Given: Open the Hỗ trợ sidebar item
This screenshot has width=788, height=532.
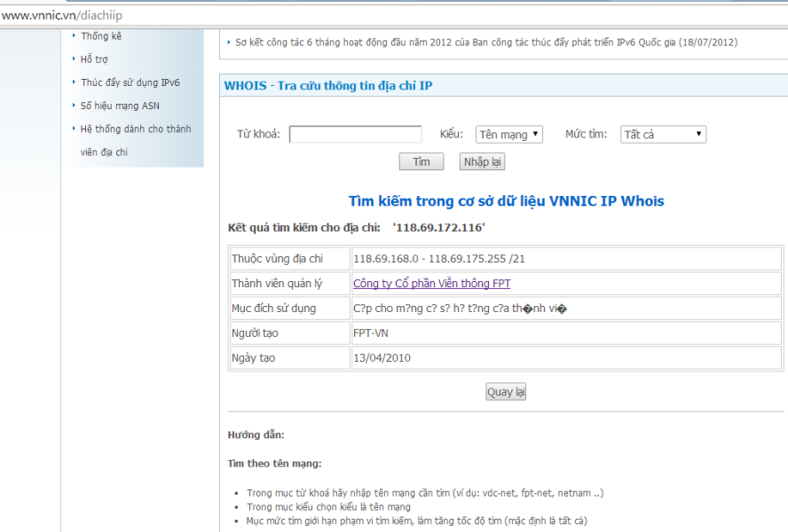Looking at the screenshot, I should [94, 59].
